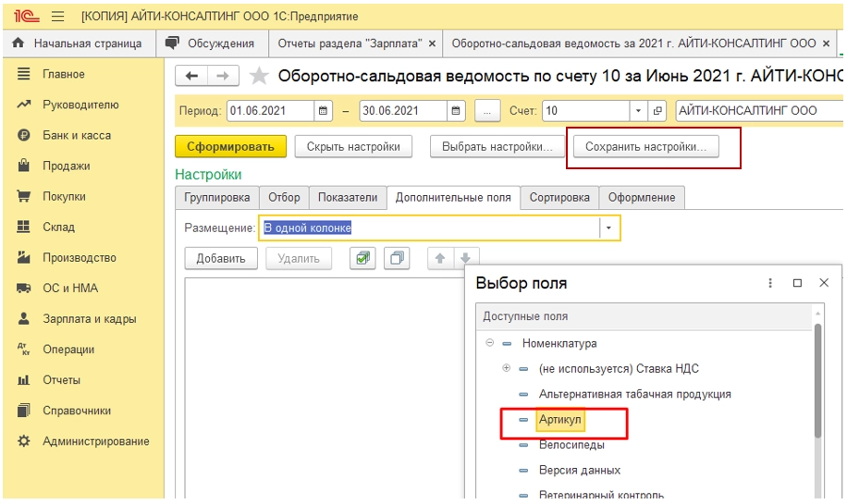Viewport: 847px width, 504px height.
Task: Switch to Отчеты раздела "Зарплата" tab
Action: click(x=350, y=43)
